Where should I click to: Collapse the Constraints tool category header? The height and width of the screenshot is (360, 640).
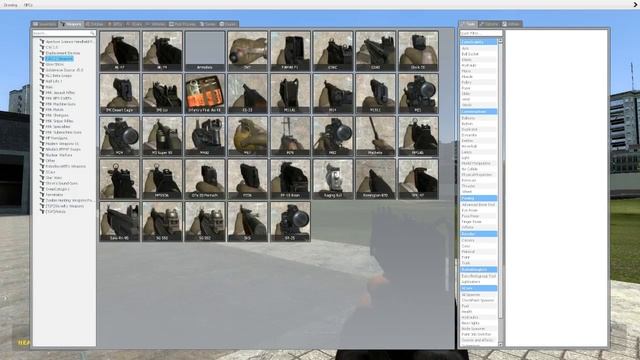click(x=478, y=42)
